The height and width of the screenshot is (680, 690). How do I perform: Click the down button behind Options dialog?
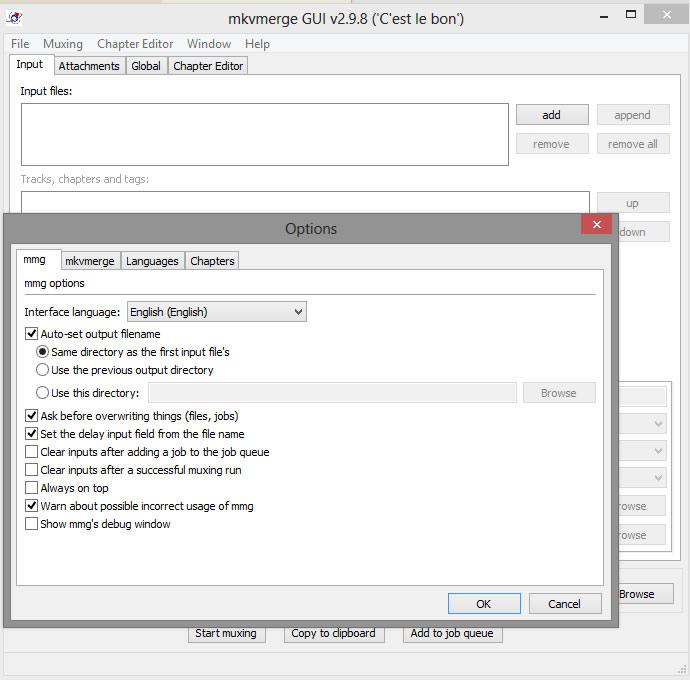pyautogui.click(x=644, y=232)
